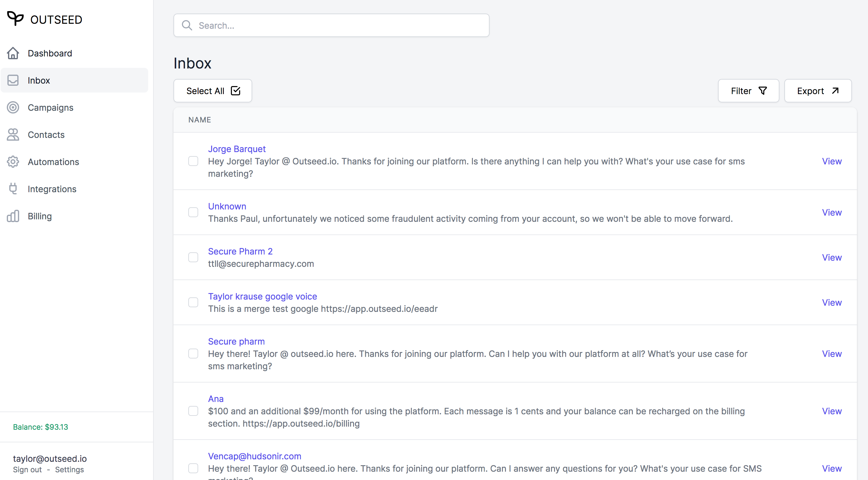868x480 pixels.
Task: Click the Automations gear icon
Action: [13, 162]
